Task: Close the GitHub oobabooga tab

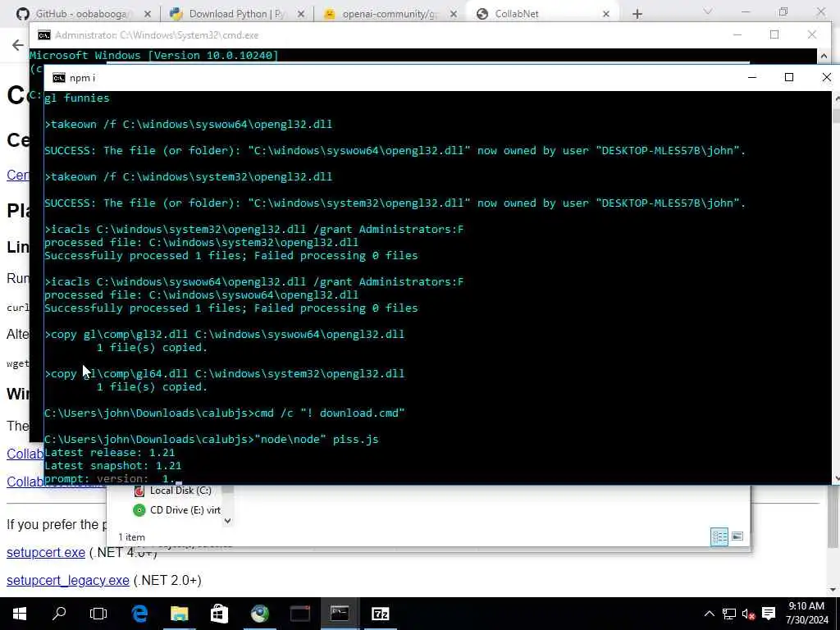Action: (148, 14)
